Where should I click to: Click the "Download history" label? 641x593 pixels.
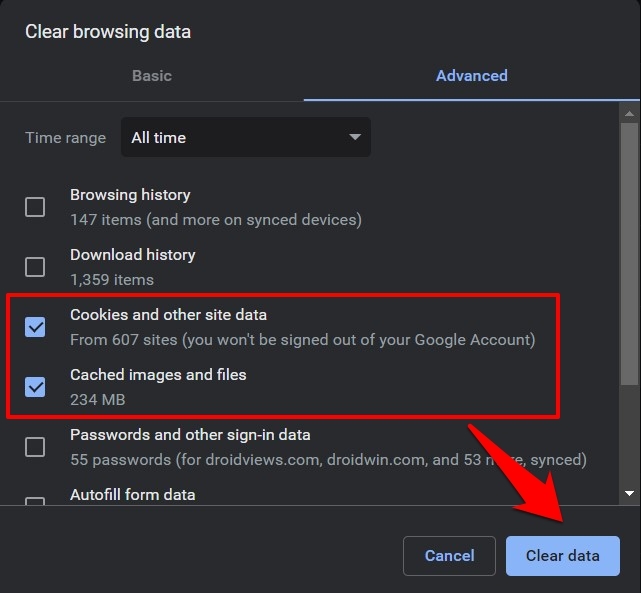132,255
